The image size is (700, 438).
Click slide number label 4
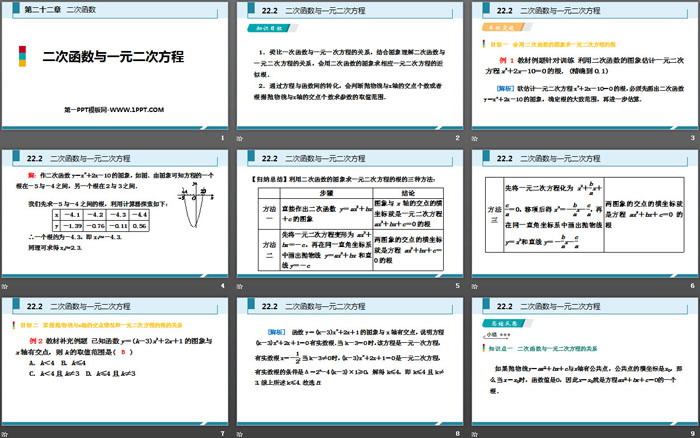[x=222, y=286]
